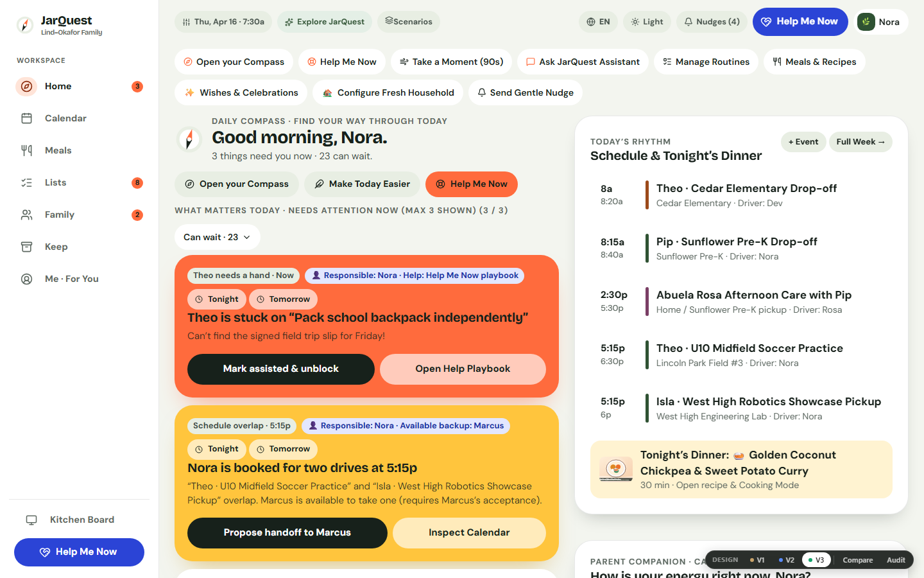924x578 pixels.
Task: Open Home in the workspace sidebar
Action: pos(79,86)
